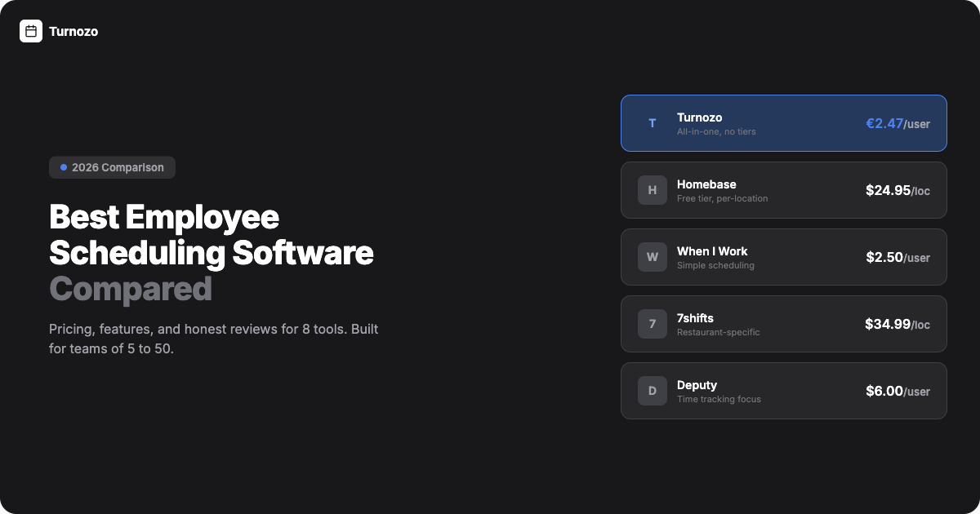Select the W icon for When I Work
The width and height of the screenshot is (980, 514).
pos(652,257)
